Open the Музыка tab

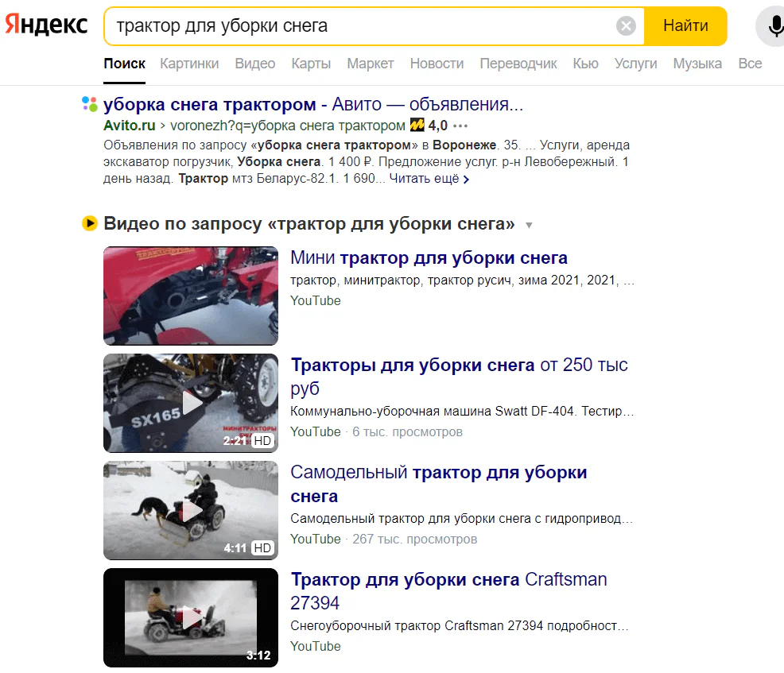pos(697,64)
